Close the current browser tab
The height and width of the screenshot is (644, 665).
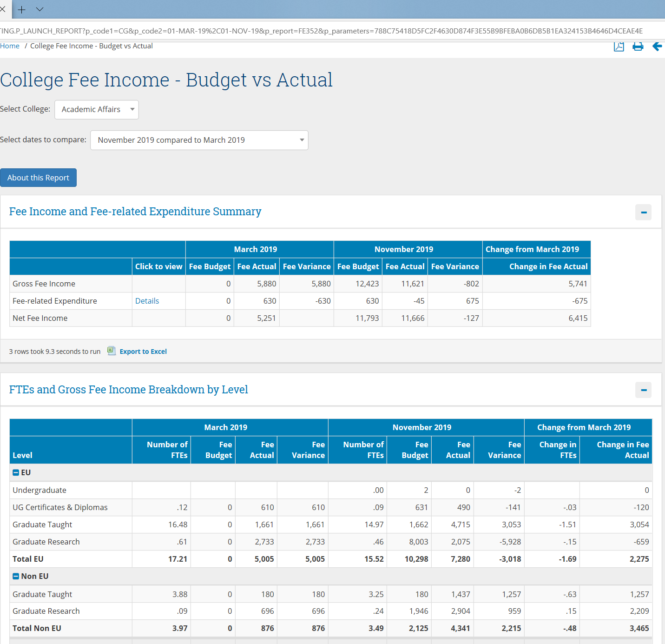point(3,9)
